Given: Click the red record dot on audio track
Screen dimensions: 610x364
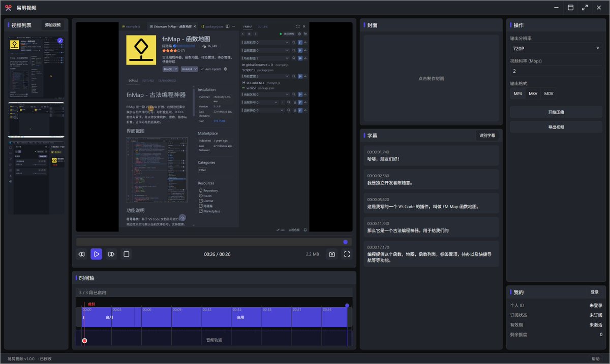Looking at the screenshot, I should point(84,341).
